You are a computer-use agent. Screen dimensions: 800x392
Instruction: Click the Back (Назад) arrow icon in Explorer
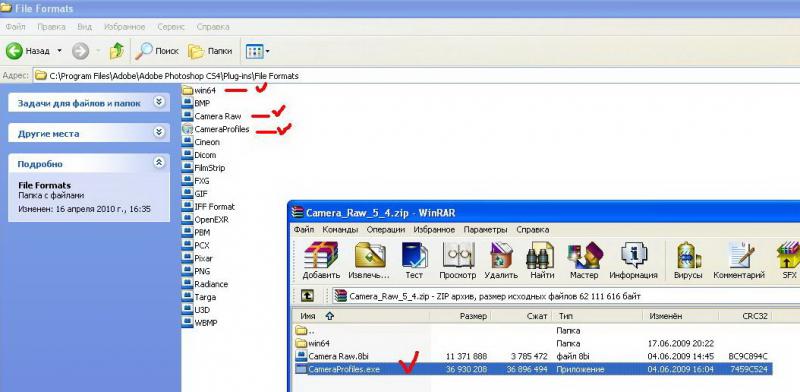coord(14,51)
